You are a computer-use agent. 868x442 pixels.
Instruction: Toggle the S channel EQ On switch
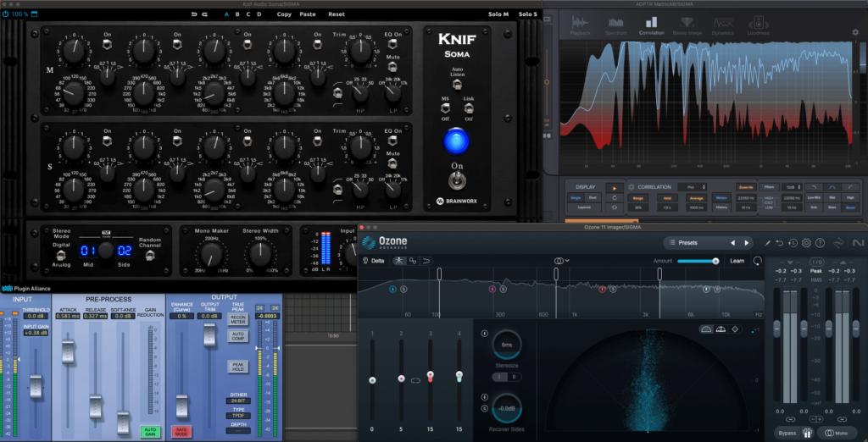[x=393, y=141]
